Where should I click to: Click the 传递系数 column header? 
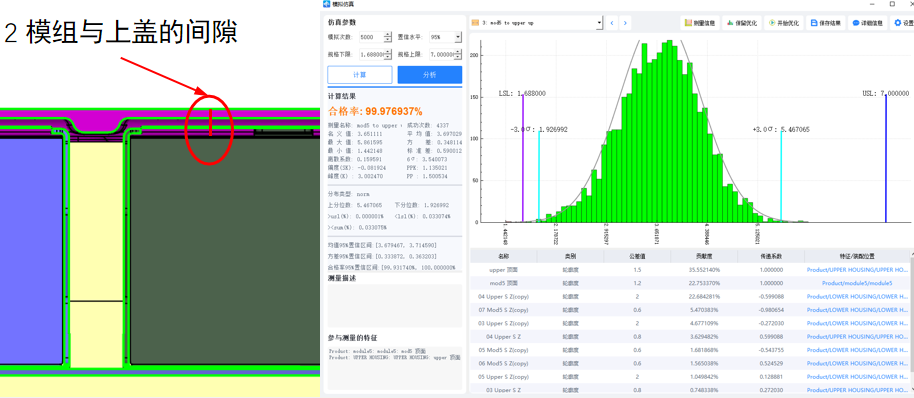tap(771, 256)
